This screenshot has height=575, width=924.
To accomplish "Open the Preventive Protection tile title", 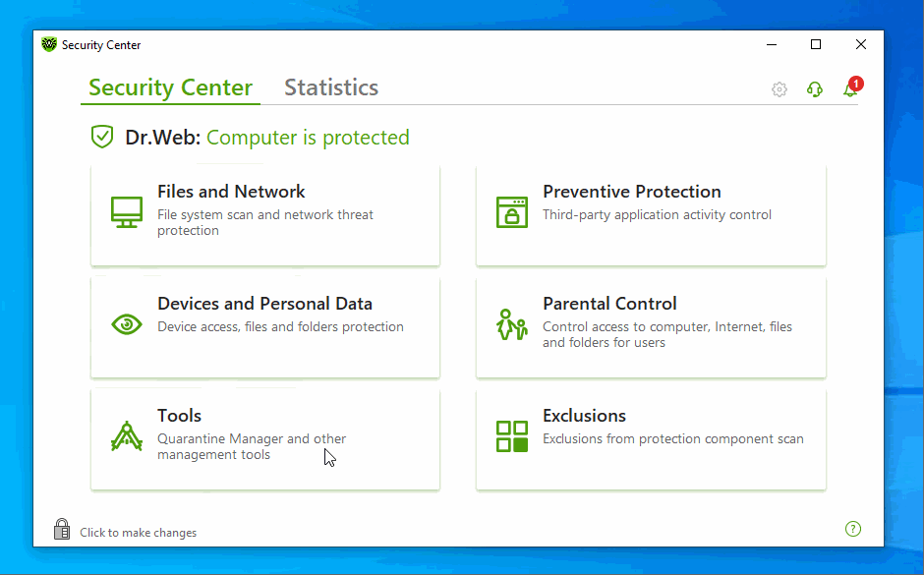I will (632, 192).
